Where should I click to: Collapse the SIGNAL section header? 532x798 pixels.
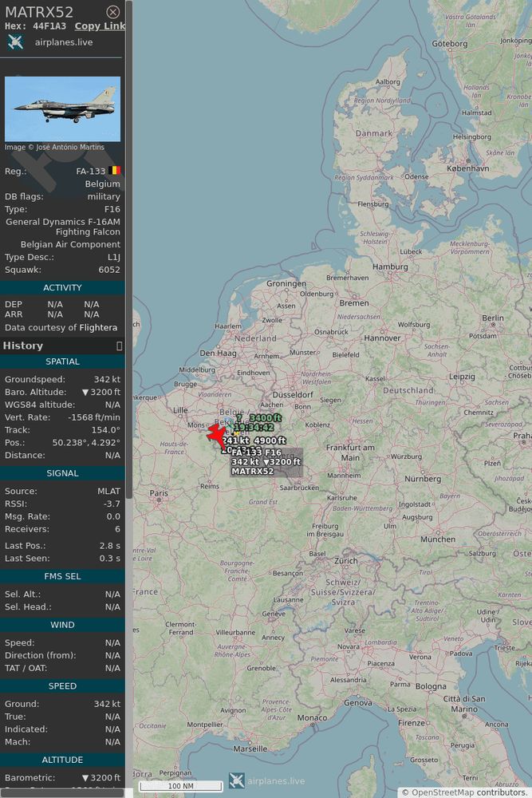coord(62,473)
